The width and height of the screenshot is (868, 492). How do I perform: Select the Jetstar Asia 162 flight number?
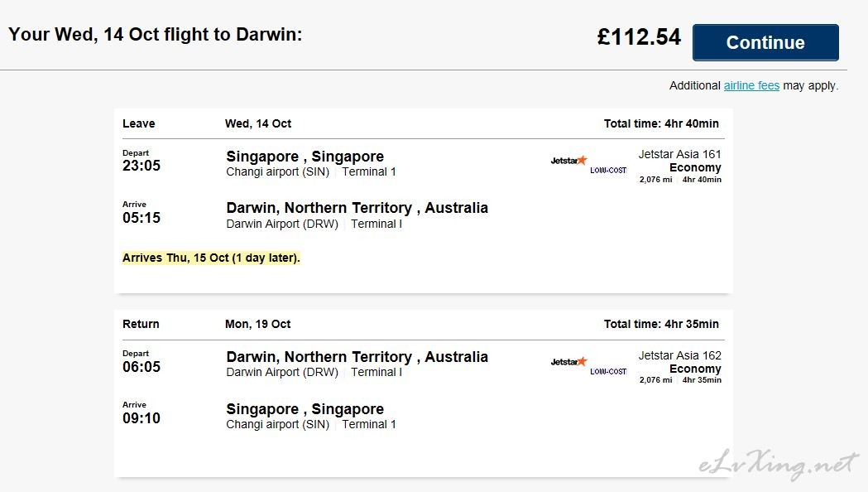pos(679,355)
